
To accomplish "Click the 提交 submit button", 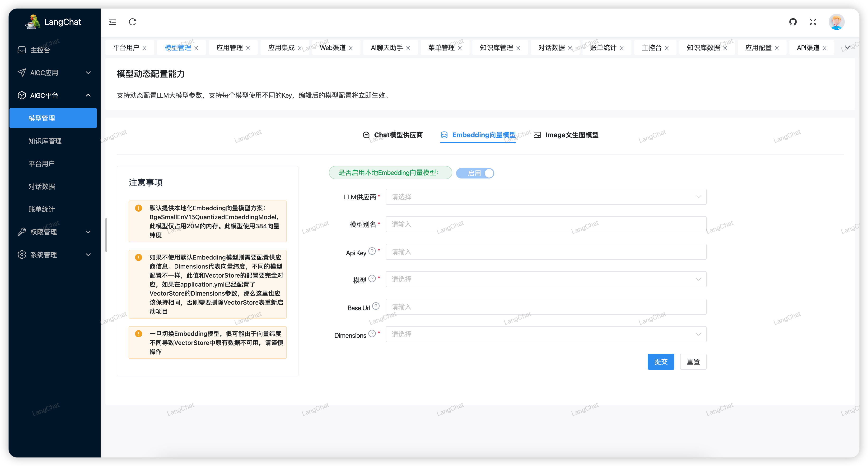I will (x=661, y=362).
